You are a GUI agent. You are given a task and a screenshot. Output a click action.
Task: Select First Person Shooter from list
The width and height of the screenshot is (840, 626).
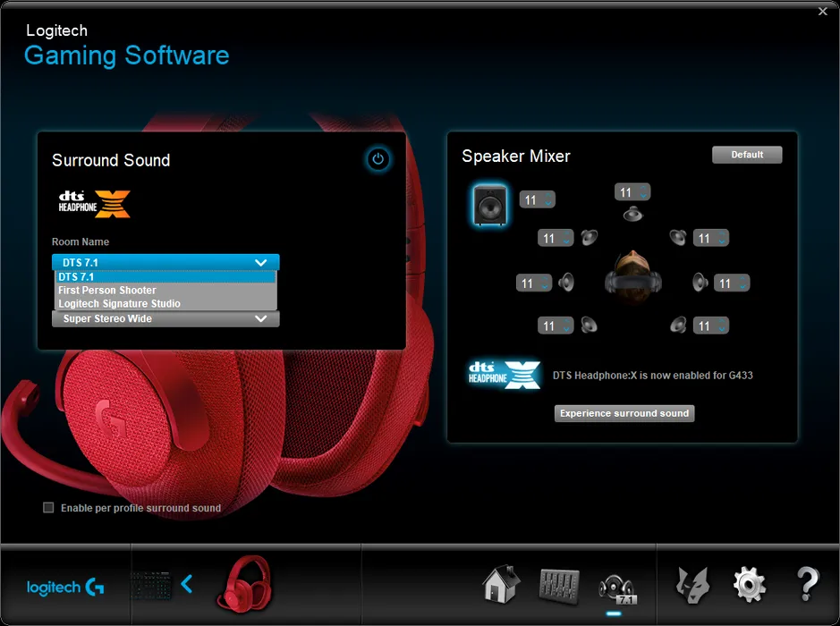point(107,291)
